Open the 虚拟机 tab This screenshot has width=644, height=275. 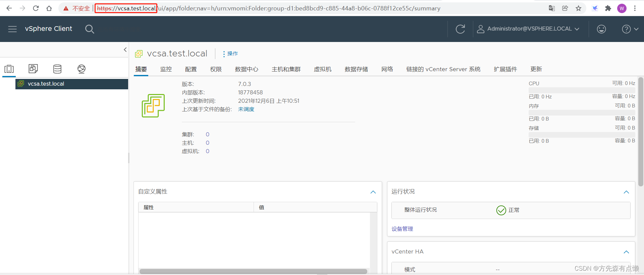tap(323, 69)
